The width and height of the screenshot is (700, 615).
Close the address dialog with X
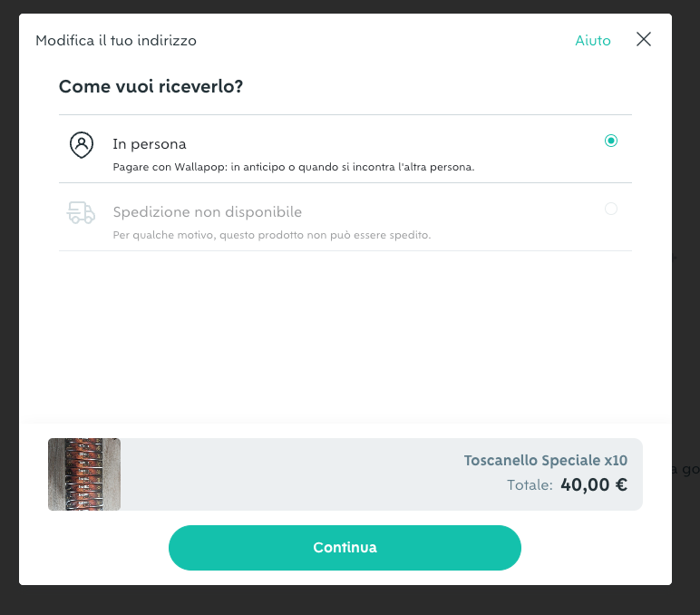pos(643,39)
